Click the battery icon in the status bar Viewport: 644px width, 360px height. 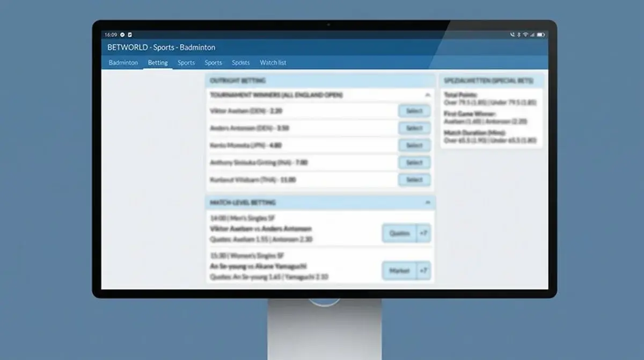pyautogui.click(x=540, y=34)
